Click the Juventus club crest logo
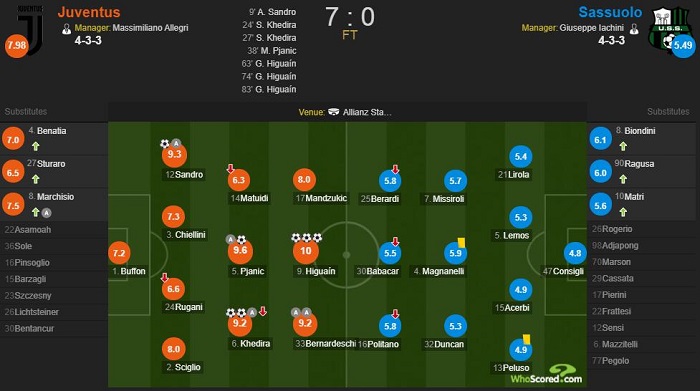Image resolution: width=700 pixels, height=391 pixels. pos(30,29)
